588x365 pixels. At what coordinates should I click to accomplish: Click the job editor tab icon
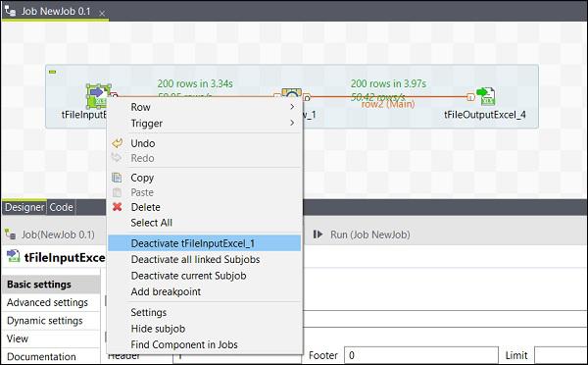tap(10, 11)
